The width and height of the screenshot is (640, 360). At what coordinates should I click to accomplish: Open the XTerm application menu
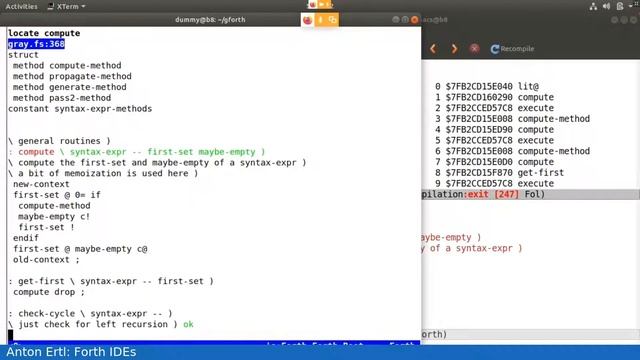click(67, 7)
